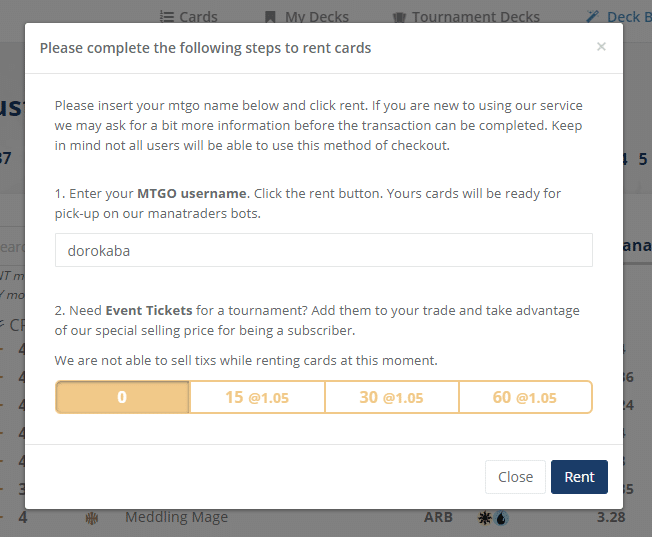Click the Cards list icon in navigation

coord(167,17)
